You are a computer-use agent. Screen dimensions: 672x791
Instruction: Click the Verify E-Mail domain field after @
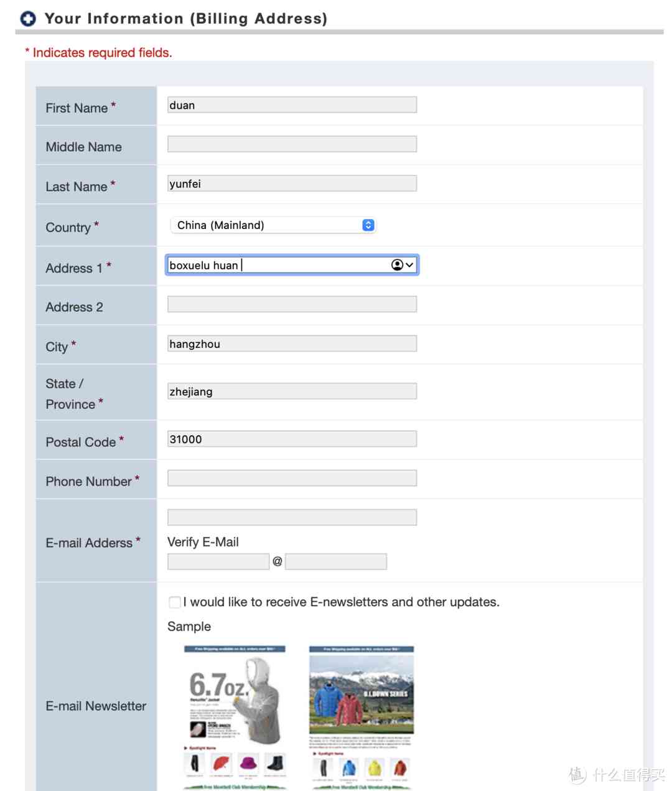click(336, 562)
